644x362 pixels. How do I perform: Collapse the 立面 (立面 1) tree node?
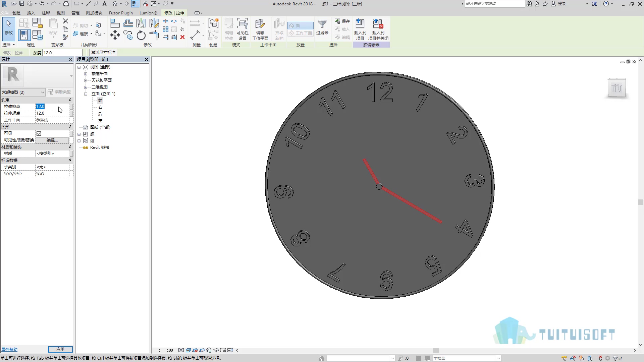pyautogui.click(x=86, y=94)
